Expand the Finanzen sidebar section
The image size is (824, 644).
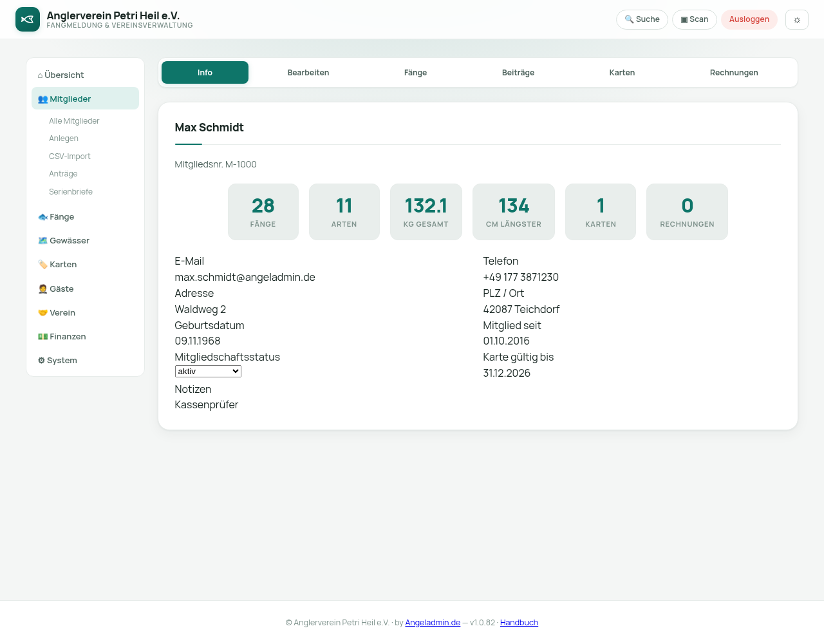coord(85,337)
